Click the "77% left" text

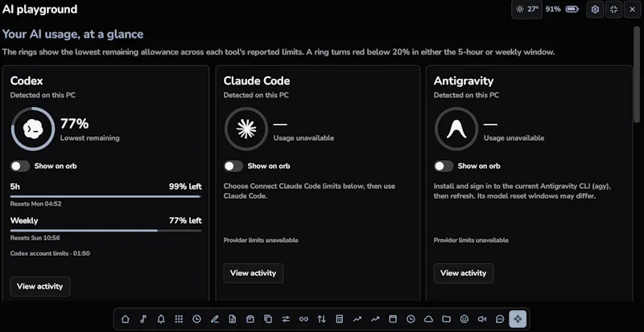(185, 221)
